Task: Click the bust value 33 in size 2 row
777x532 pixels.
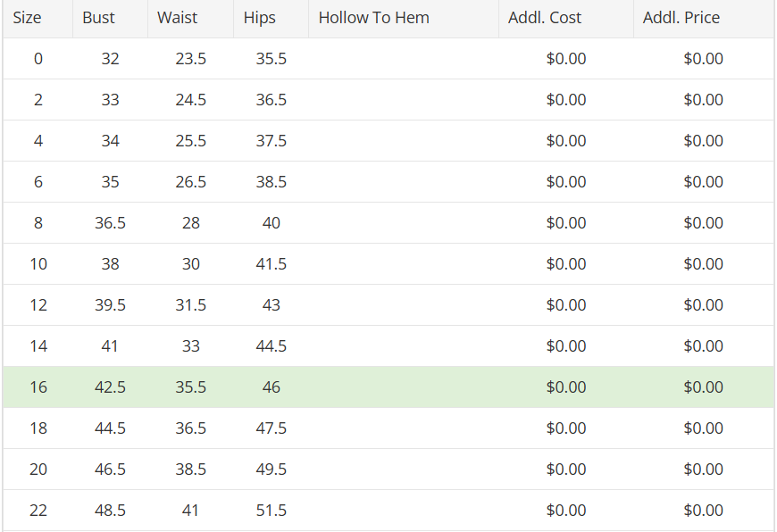Action: click(x=110, y=100)
